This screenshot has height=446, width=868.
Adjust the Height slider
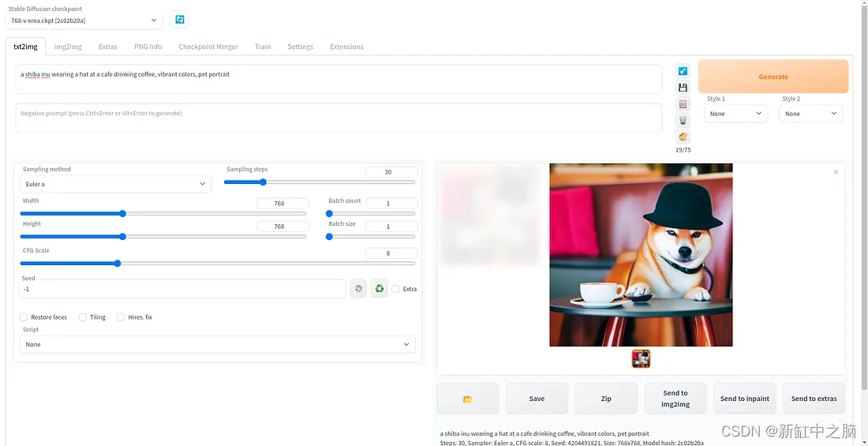(163, 237)
